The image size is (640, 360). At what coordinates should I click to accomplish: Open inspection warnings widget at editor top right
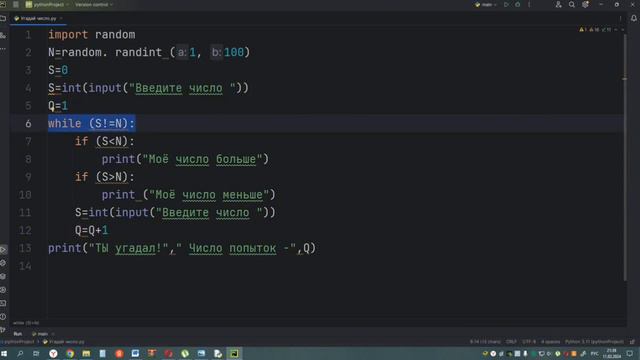[x=595, y=30]
